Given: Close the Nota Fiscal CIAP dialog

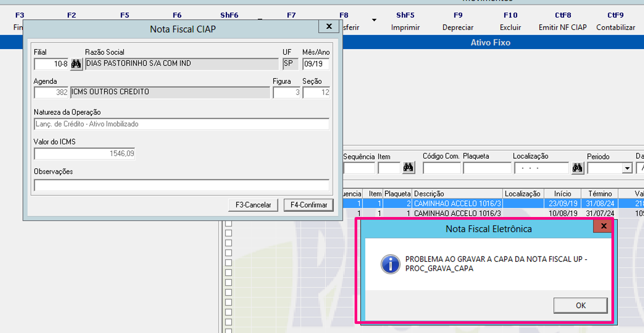Looking at the screenshot, I should (x=329, y=26).
